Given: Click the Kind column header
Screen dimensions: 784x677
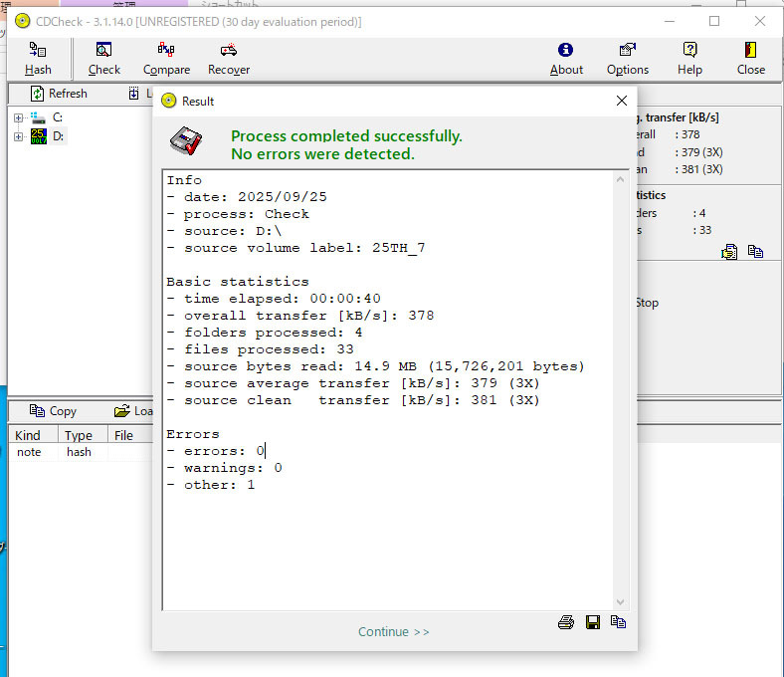Looking at the screenshot, I should point(28,435).
